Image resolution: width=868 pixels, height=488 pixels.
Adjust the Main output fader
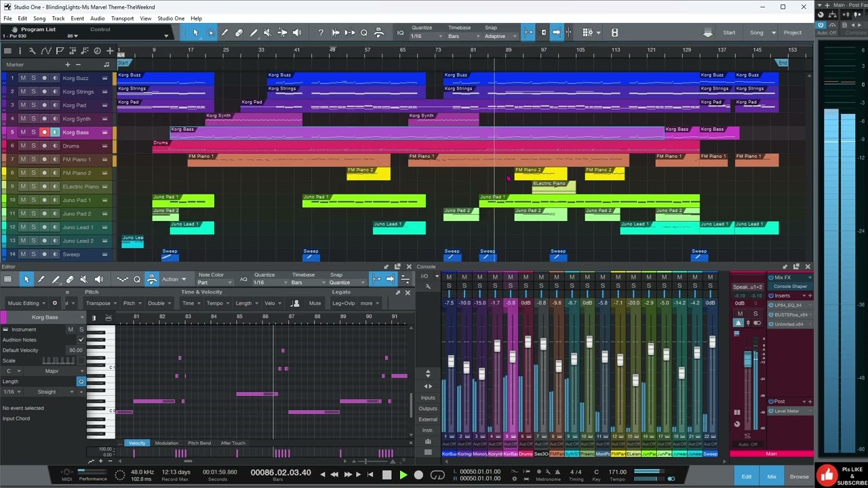click(747, 359)
